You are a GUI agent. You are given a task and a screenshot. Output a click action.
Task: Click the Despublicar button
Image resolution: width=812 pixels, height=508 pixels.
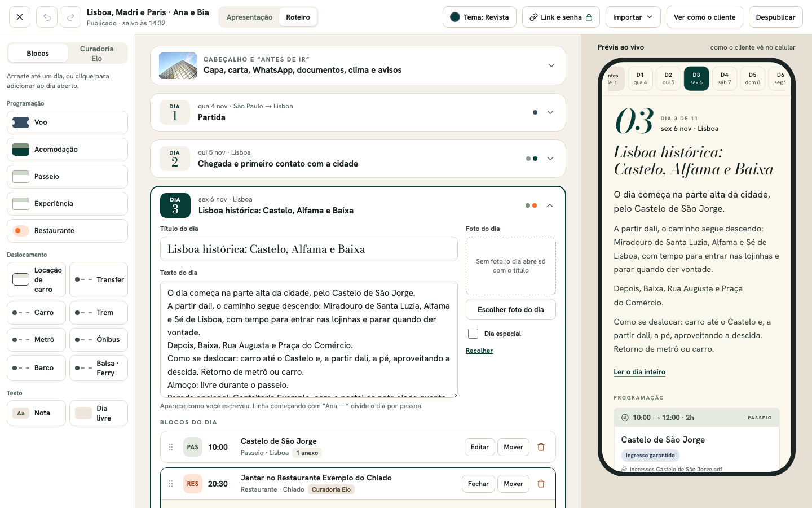[x=775, y=17]
